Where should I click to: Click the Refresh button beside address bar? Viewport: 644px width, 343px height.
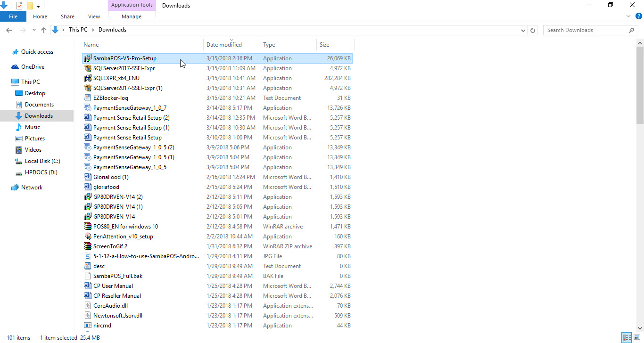click(533, 30)
